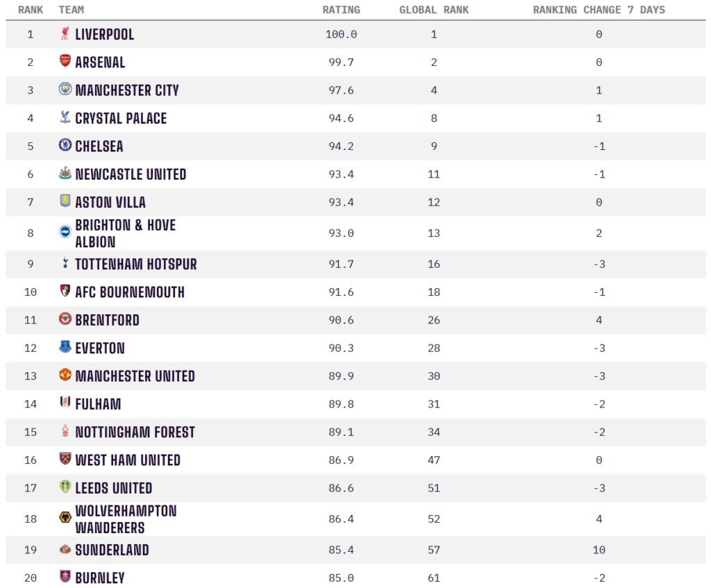This screenshot has width=711, height=588.
Task: Open the Tottenham Hotspur team name
Action: (136, 264)
